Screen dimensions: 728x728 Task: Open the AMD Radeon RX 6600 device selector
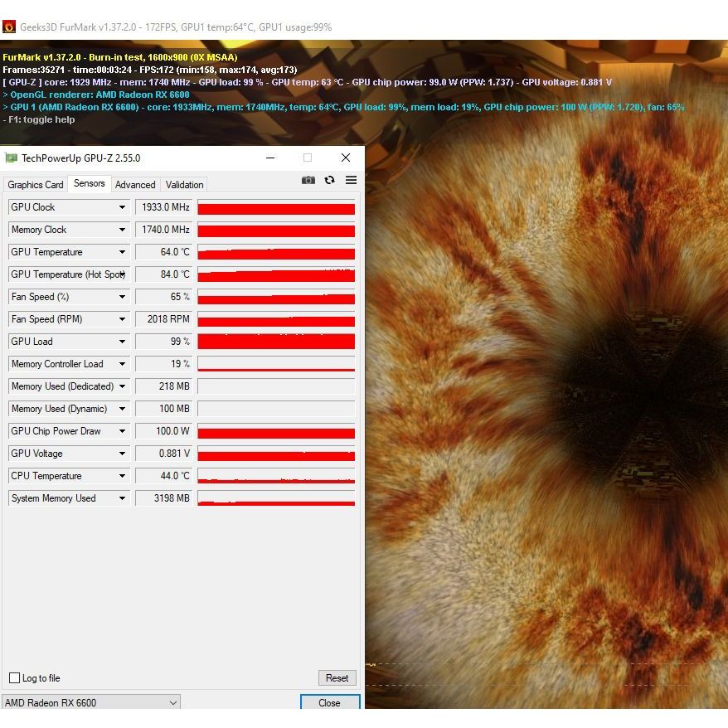[x=90, y=702]
